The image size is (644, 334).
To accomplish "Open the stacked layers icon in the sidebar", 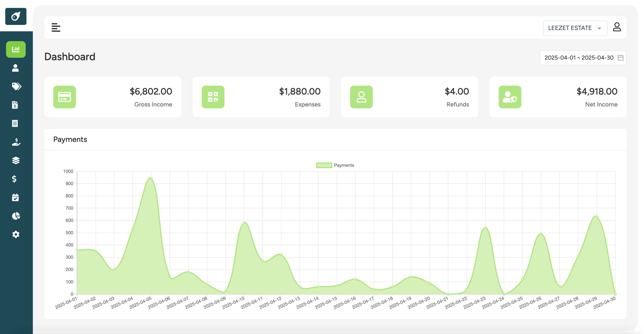I will [16, 160].
